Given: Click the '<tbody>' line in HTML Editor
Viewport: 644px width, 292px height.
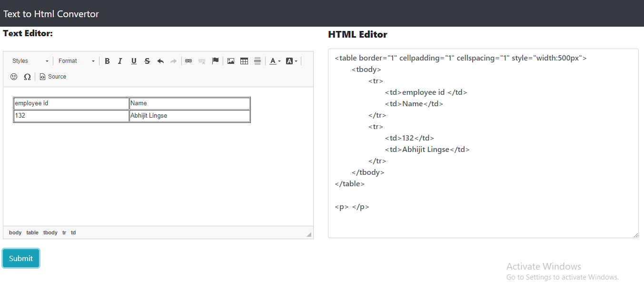Looking at the screenshot, I should pos(367,70).
